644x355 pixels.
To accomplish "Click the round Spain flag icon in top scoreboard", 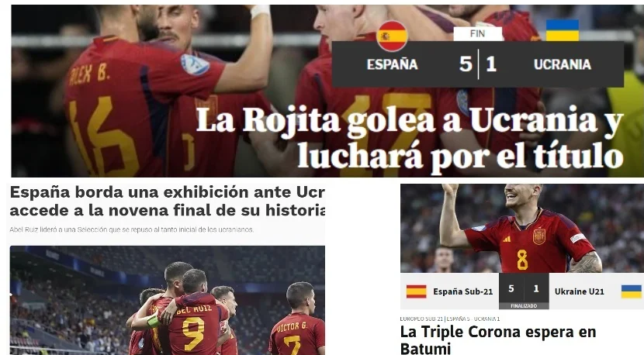I will click(393, 36).
